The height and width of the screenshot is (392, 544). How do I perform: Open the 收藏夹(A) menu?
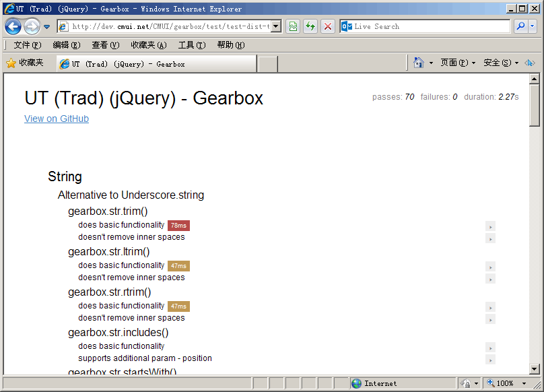[x=149, y=45]
